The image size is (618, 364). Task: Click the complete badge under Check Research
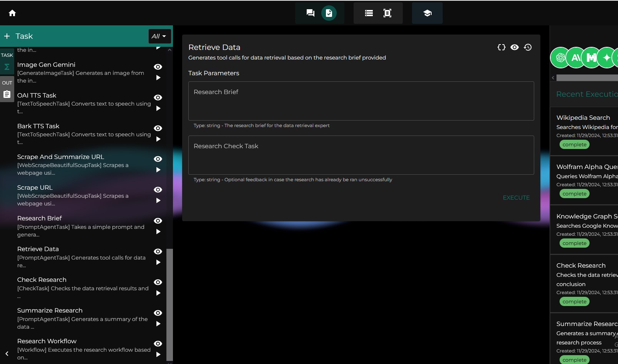coord(575,302)
